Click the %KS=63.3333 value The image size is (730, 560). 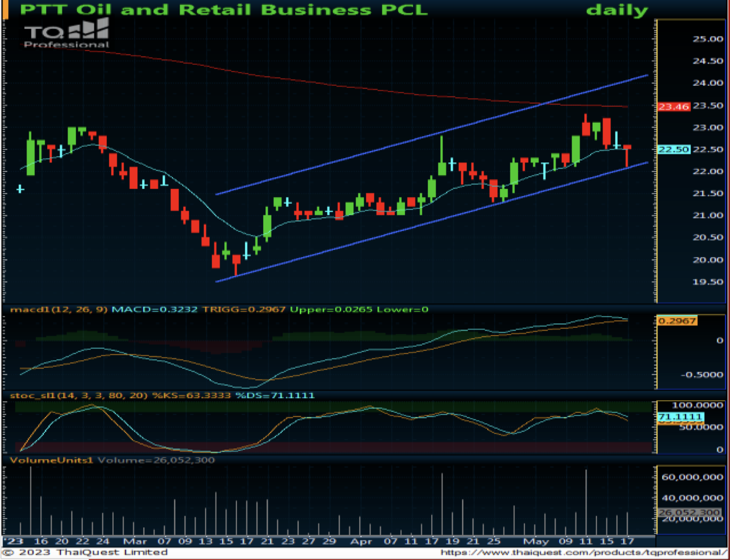pyautogui.click(x=191, y=395)
